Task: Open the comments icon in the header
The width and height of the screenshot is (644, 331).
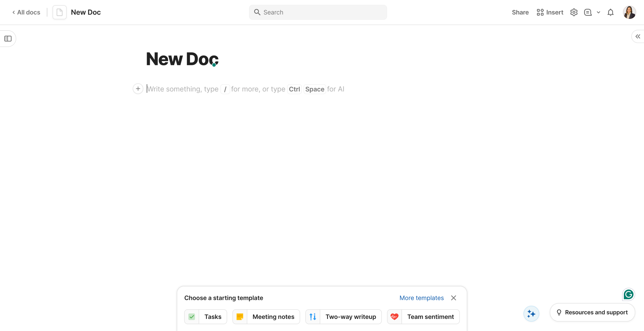Action: (588, 12)
